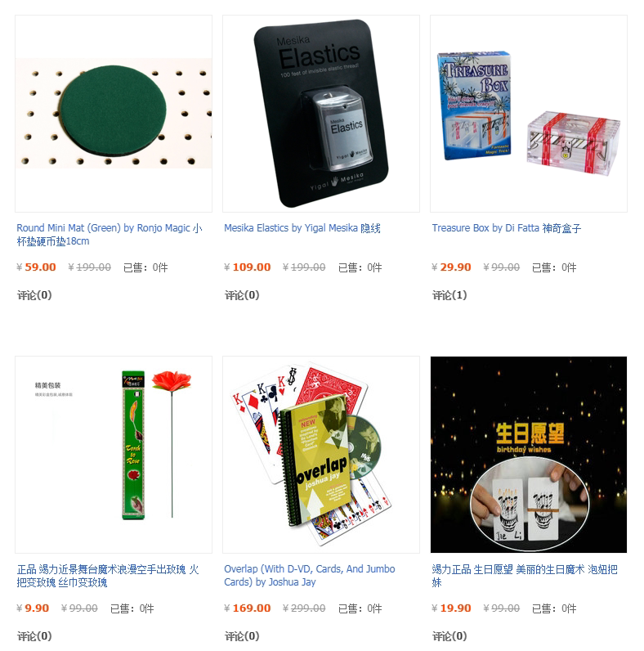The height and width of the screenshot is (651, 644).
Task: View 评论(1) comment under Treasure Box
Action: pos(449,295)
